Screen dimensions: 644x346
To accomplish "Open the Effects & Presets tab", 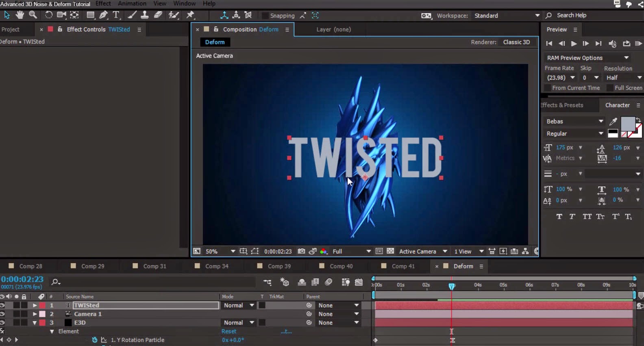I will (x=562, y=105).
